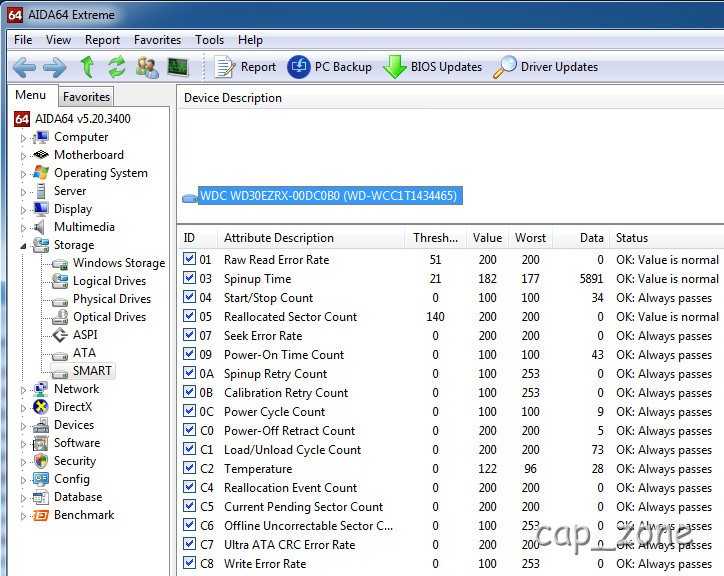
Task: Sort by the Value column header
Action: [488, 238]
